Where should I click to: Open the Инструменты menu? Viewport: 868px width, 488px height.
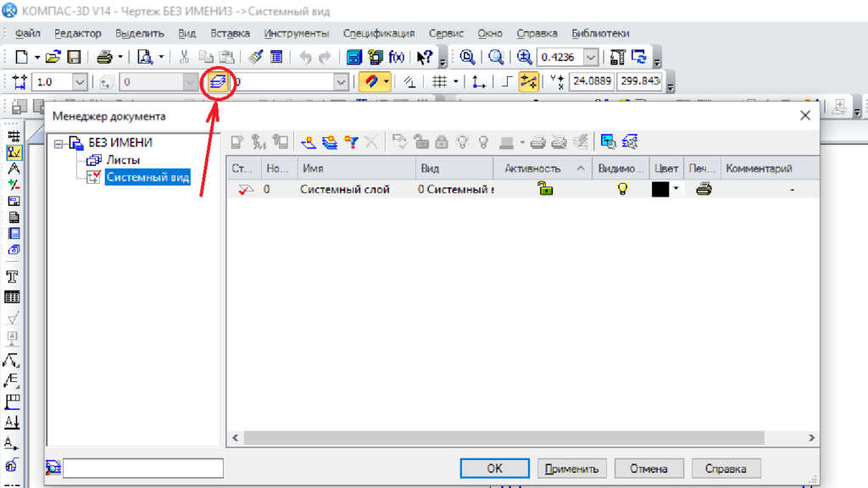[x=296, y=33]
